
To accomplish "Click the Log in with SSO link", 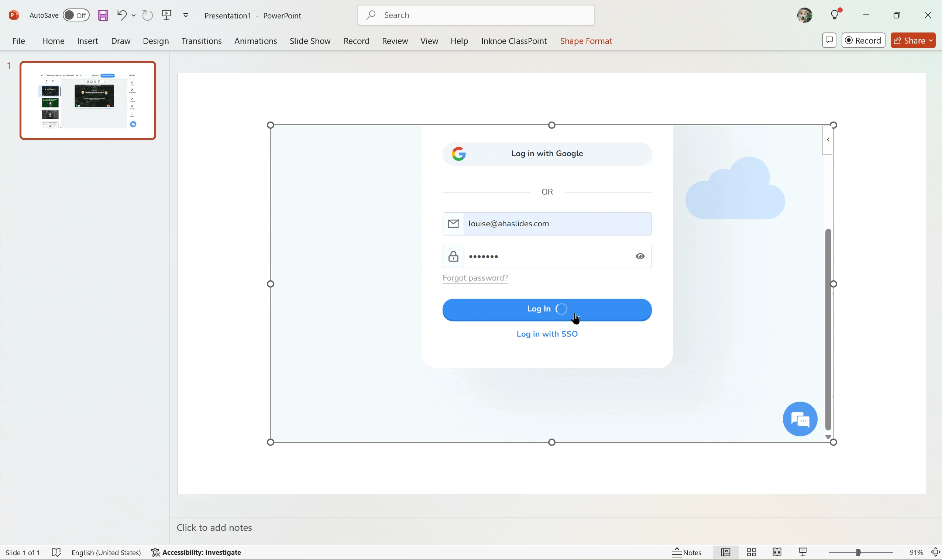I will pyautogui.click(x=547, y=334).
